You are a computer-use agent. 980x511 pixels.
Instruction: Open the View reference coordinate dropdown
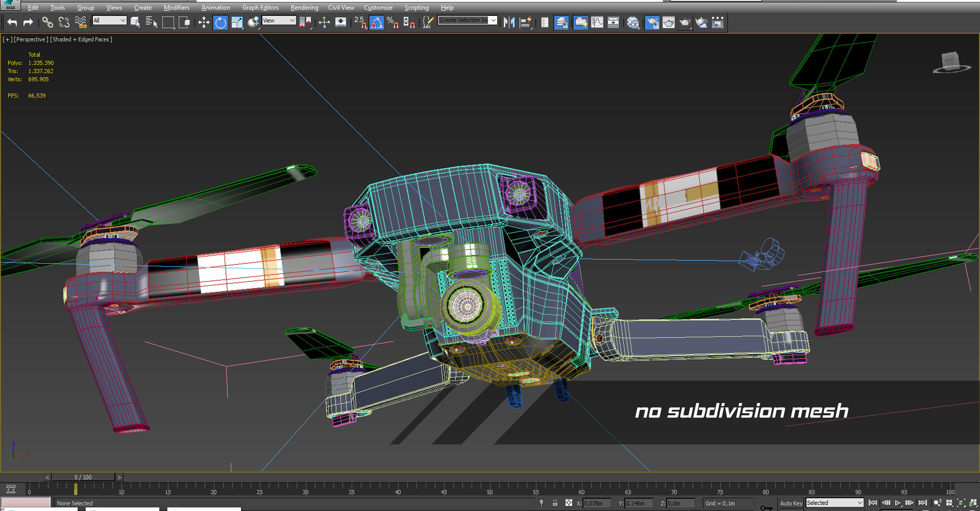[279, 20]
